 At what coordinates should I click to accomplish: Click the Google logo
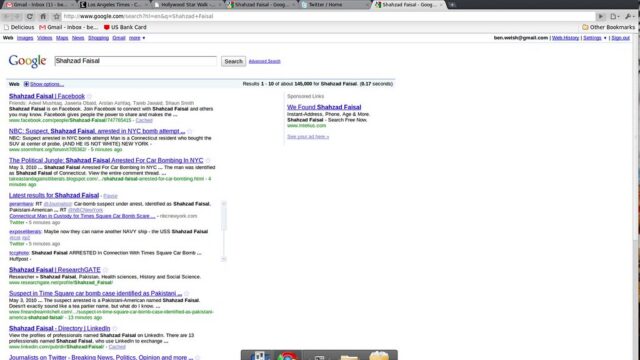(x=27, y=61)
